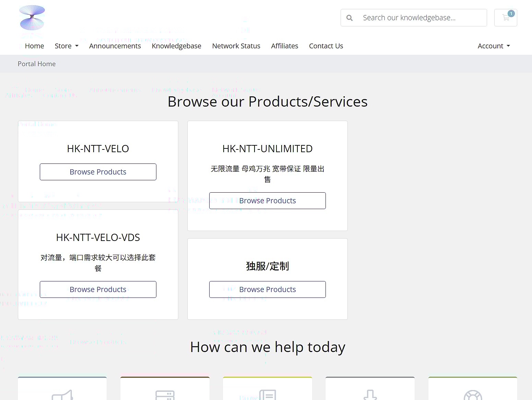Select Network Status in the menu
Viewport: 532px width, 400px height.
click(236, 46)
